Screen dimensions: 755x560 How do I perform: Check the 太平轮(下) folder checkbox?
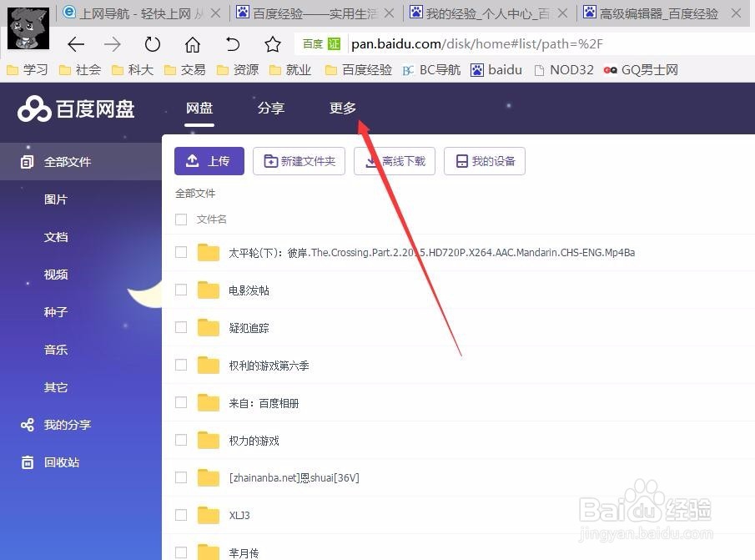pos(181,252)
